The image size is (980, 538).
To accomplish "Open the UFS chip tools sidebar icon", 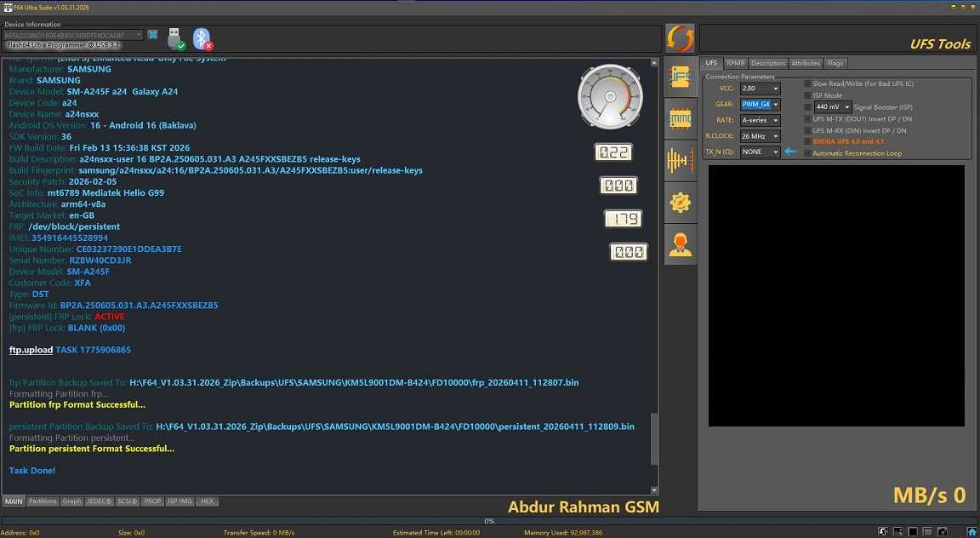I will point(680,77).
